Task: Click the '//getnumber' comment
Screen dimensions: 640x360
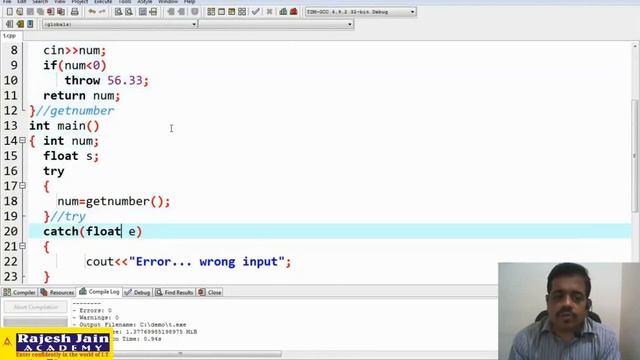Action: pos(75,111)
